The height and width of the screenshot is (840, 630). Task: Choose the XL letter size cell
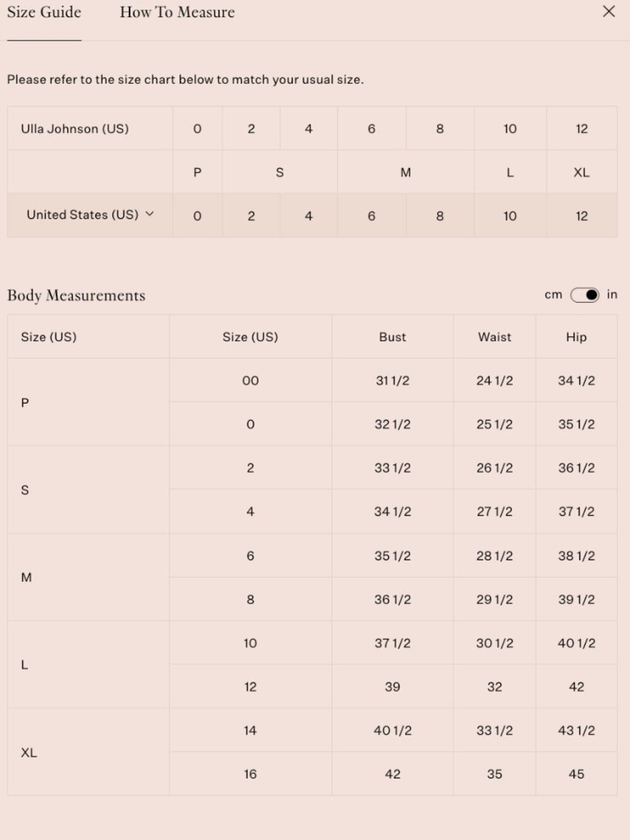pos(581,172)
